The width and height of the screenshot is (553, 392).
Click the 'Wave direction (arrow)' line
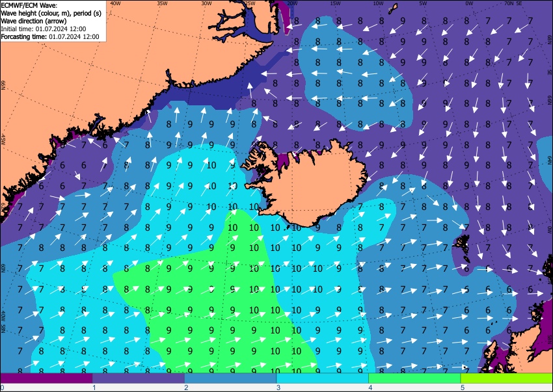[x=33, y=21]
